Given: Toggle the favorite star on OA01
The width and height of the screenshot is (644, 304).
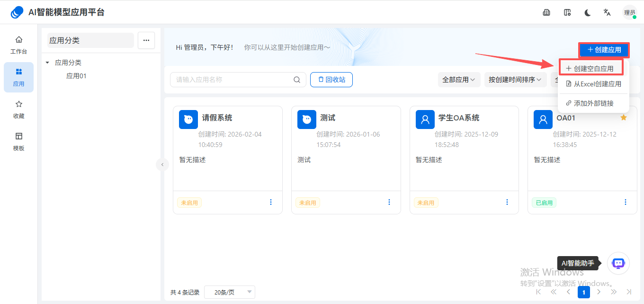Looking at the screenshot, I should click(x=624, y=118).
